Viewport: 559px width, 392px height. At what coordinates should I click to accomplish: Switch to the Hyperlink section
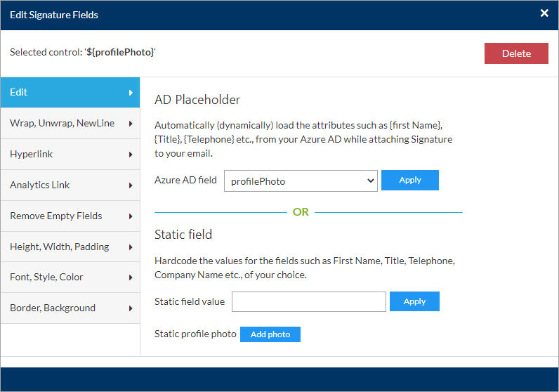(x=63, y=155)
